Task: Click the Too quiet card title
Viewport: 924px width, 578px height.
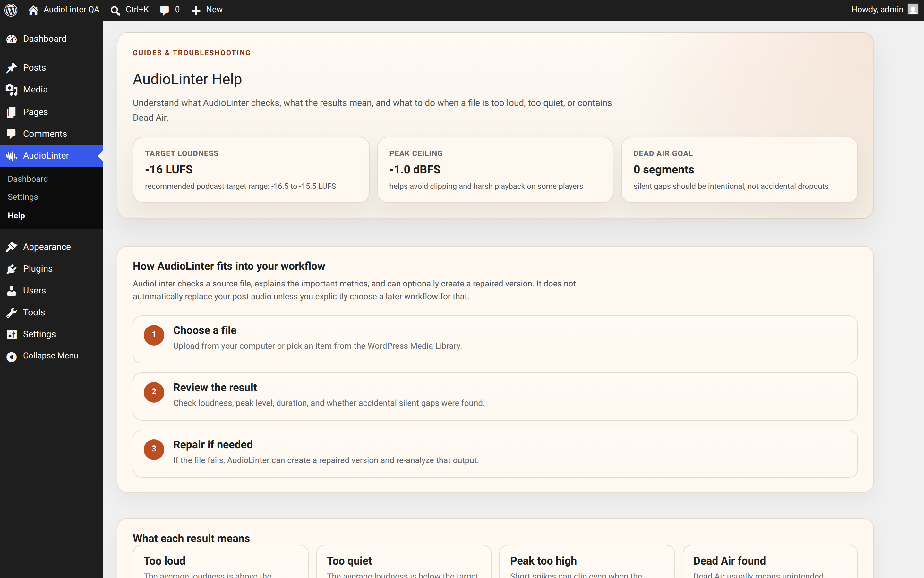Action: tap(349, 561)
